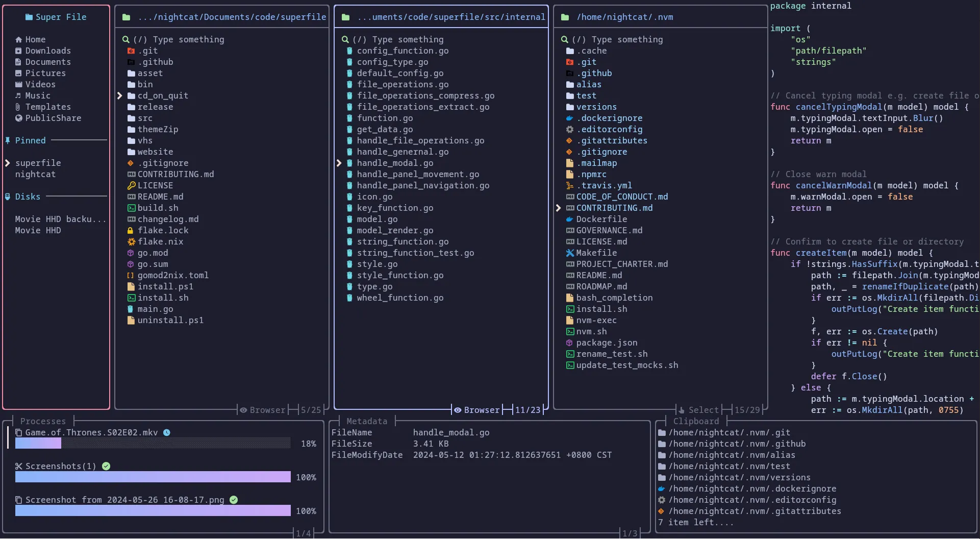Open the .git folder icon in superfile panel
This screenshot has width=980, height=539.
pos(131,51)
